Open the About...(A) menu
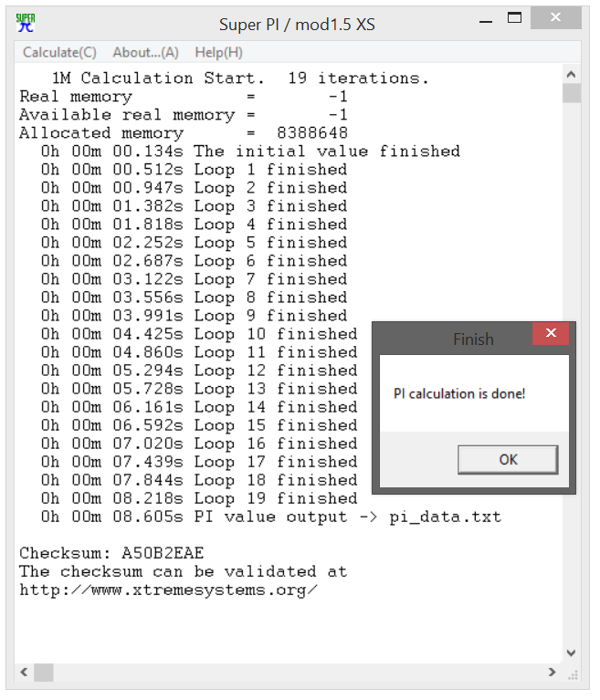600x700 pixels. (145, 53)
